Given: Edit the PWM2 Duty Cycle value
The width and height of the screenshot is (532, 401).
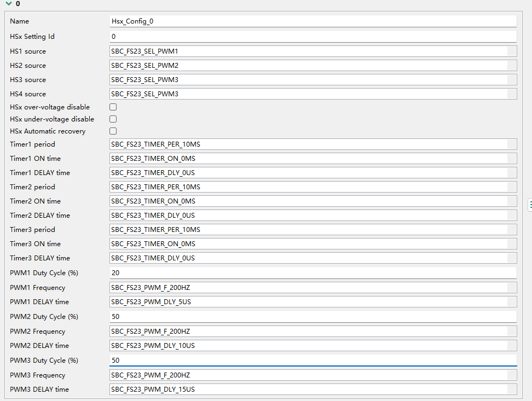Looking at the screenshot, I should click(x=312, y=316).
